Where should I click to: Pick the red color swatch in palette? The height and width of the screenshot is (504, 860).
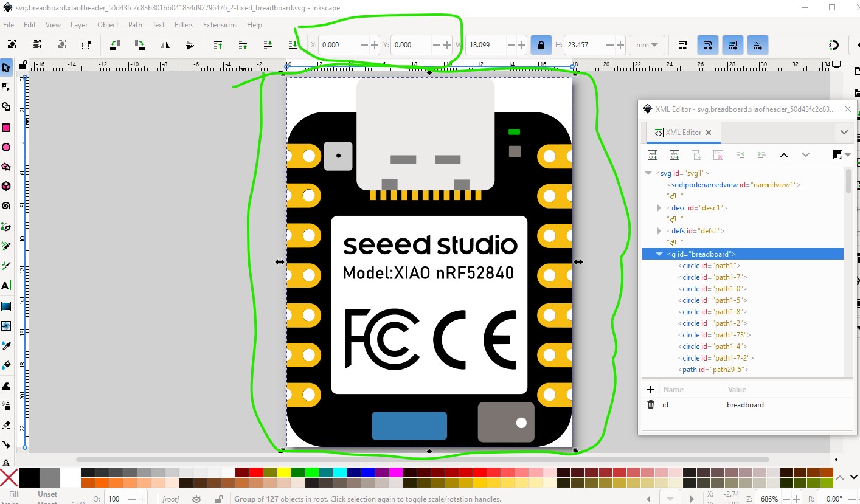[x=256, y=472]
